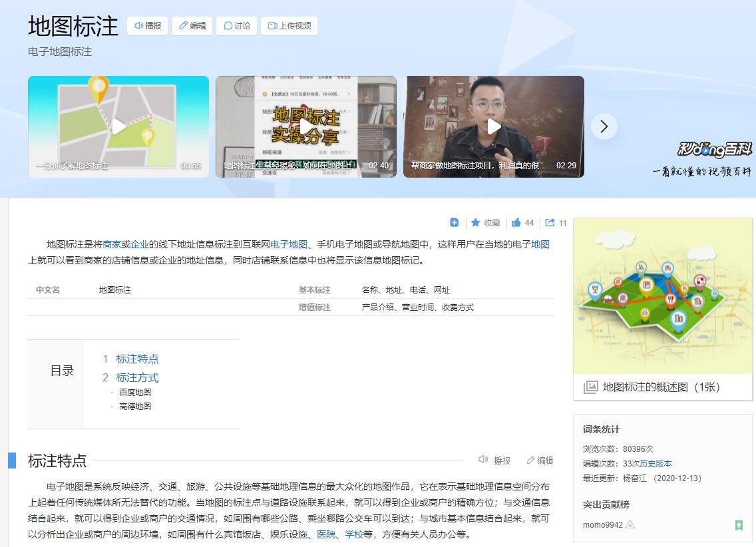Click the 收藏 star icon
The width and height of the screenshot is (756, 547).
click(476, 223)
